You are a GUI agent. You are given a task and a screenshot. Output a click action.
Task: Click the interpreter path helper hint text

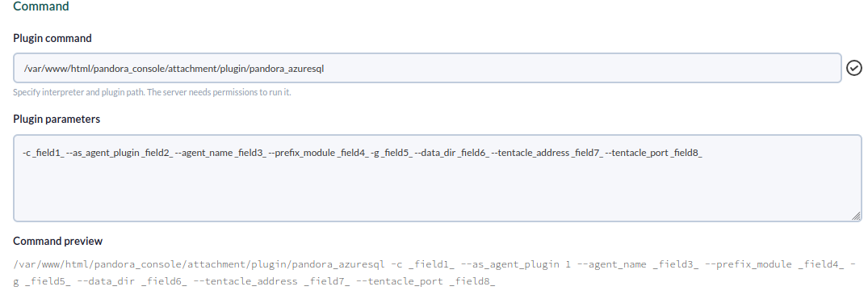click(152, 93)
